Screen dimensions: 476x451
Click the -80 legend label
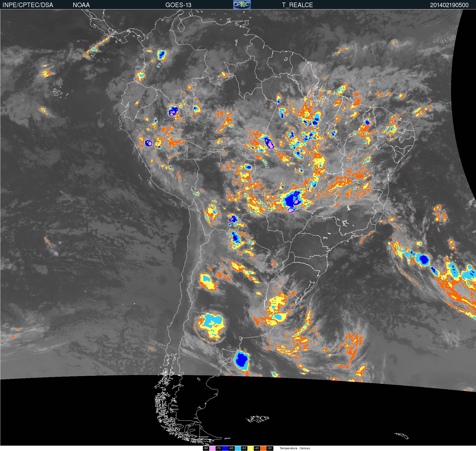pos(206,448)
